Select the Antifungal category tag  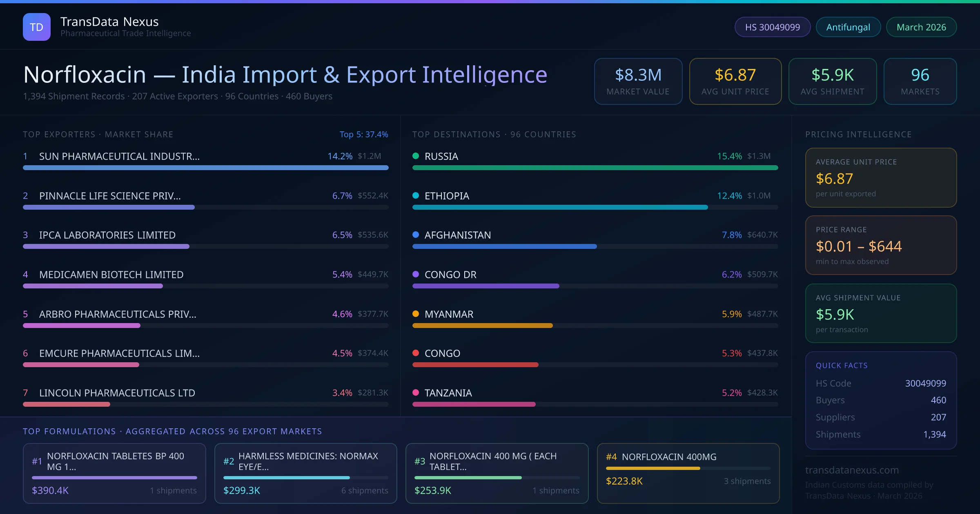848,27
